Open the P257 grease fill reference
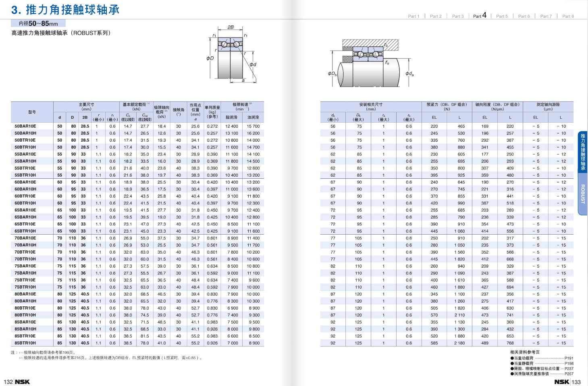Image resolution: width=588 pixels, height=386 pixels. tap(542, 374)
